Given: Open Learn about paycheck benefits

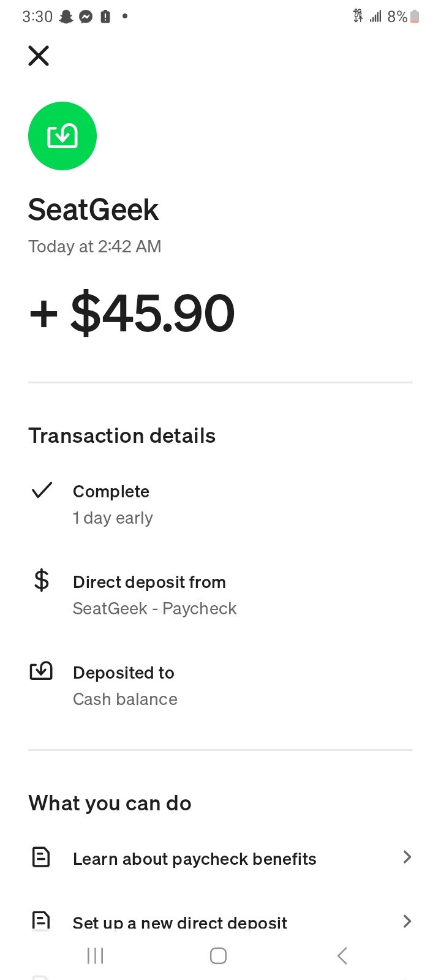Looking at the screenshot, I should pyautogui.click(x=194, y=859).
